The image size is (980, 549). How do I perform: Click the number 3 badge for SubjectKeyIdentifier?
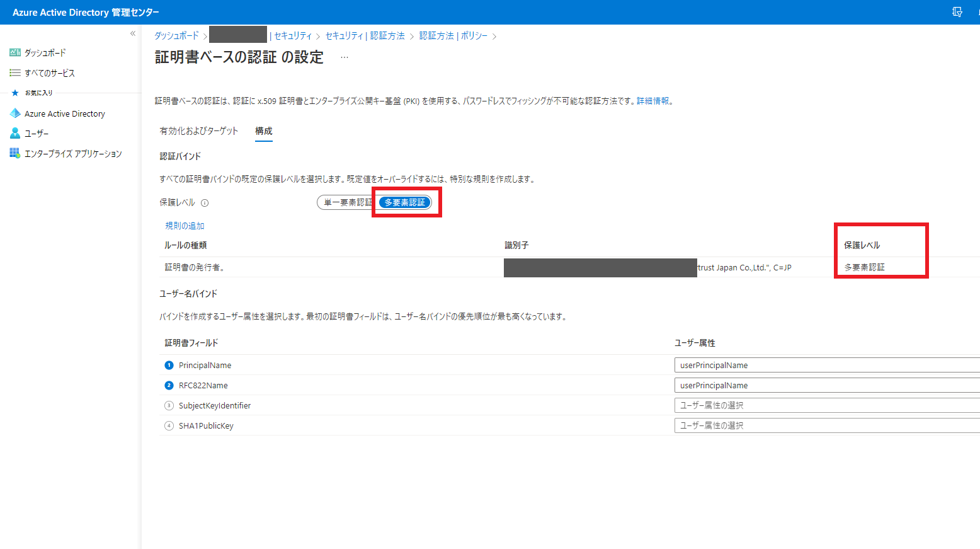coord(169,405)
